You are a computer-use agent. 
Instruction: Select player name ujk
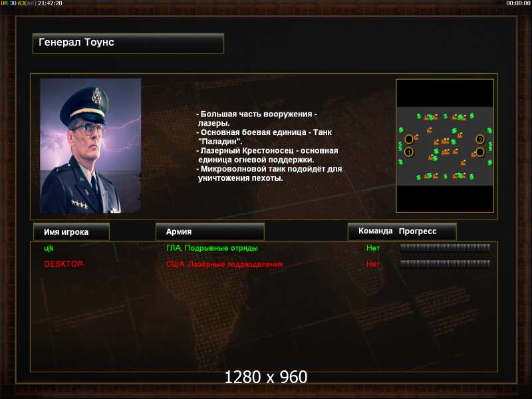click(x=49, y=248)
